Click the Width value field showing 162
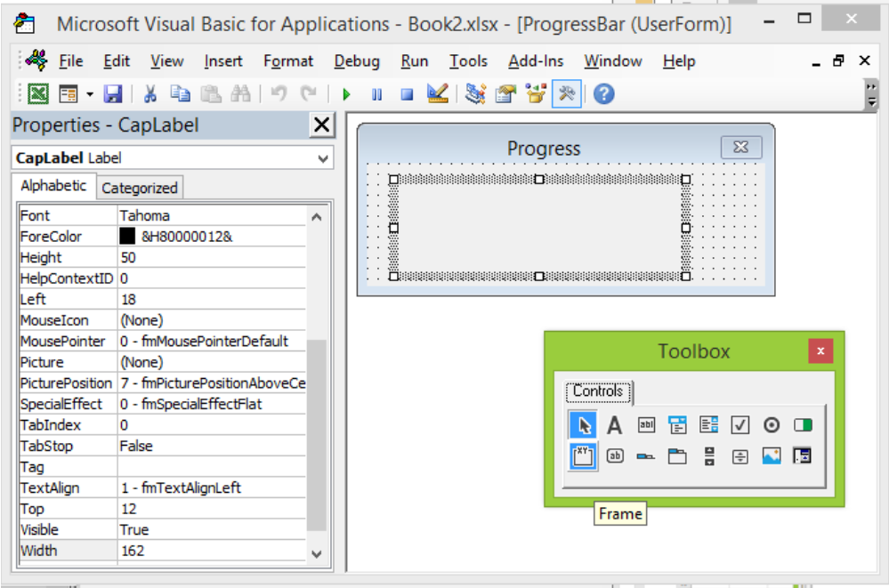 click(x=212, y=551)
